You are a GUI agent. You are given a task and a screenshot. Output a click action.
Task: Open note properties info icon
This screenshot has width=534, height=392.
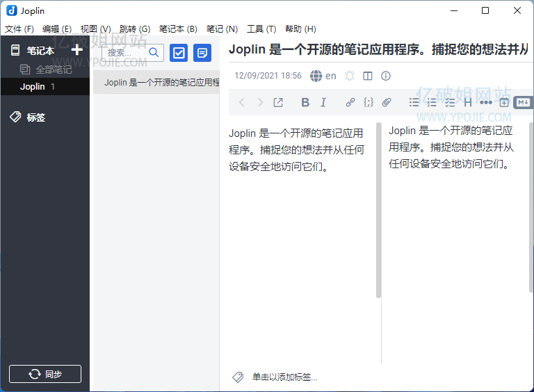tap(386, 76)
